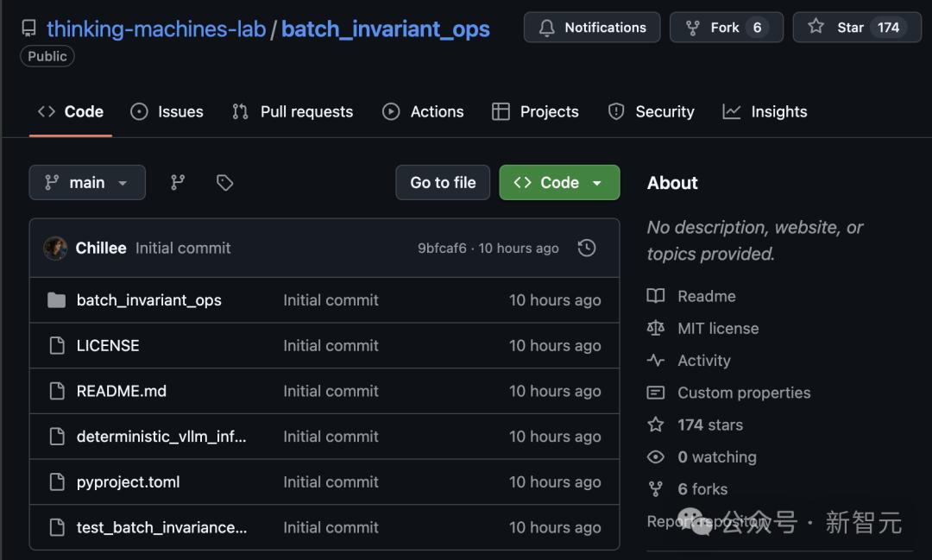Open the README.md file
The width and height of the screenshot is (932, 560).
point(121,391)
